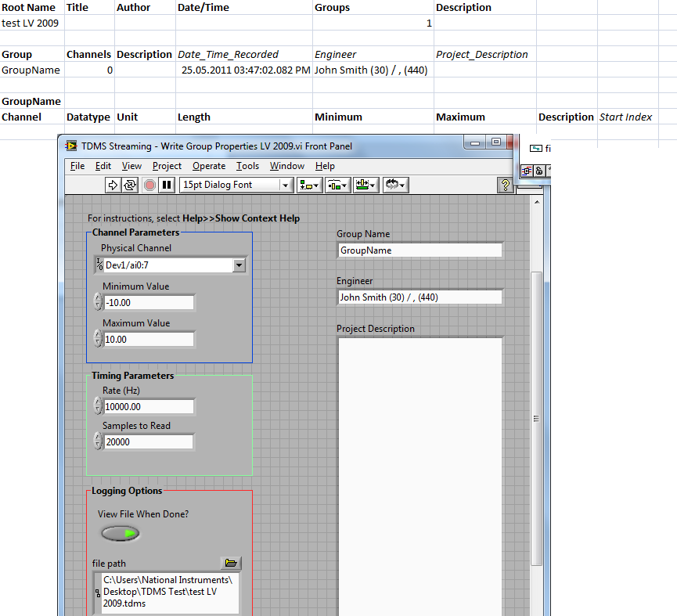The height and width of the screenshot is (616, 677).
Task: Toggle the View File When Done switch
Action: (x=121, y=534)
